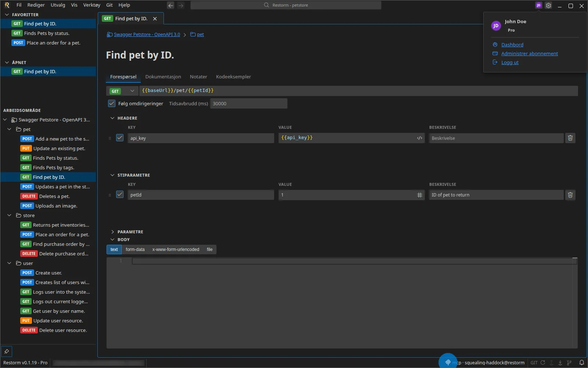
Task: Select the form-data body type
Action: (x=135, y=250)
